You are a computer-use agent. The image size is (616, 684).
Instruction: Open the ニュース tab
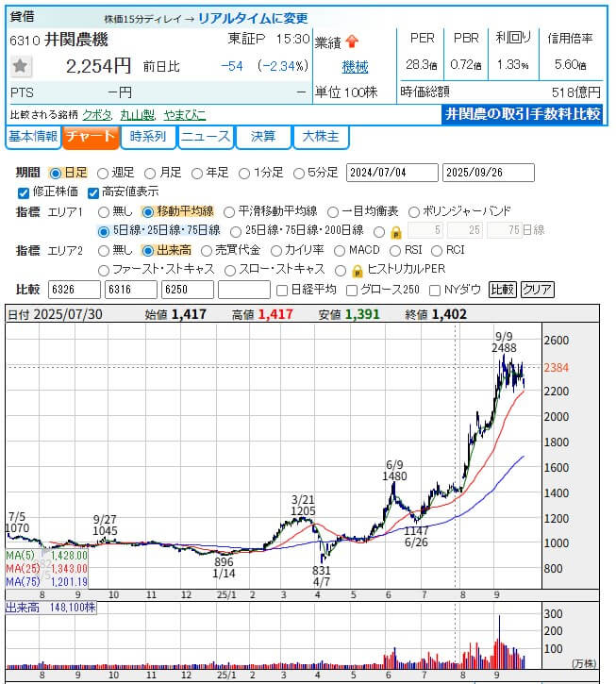point(205,137)
